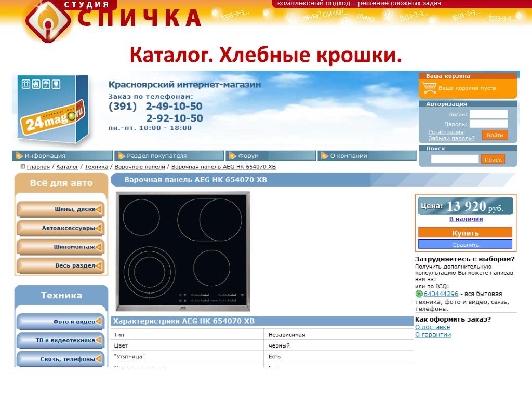This screenshot has width=532, height=399.
Task: Open Весь раздел under Всё для авто
Action: pos(60,265)
